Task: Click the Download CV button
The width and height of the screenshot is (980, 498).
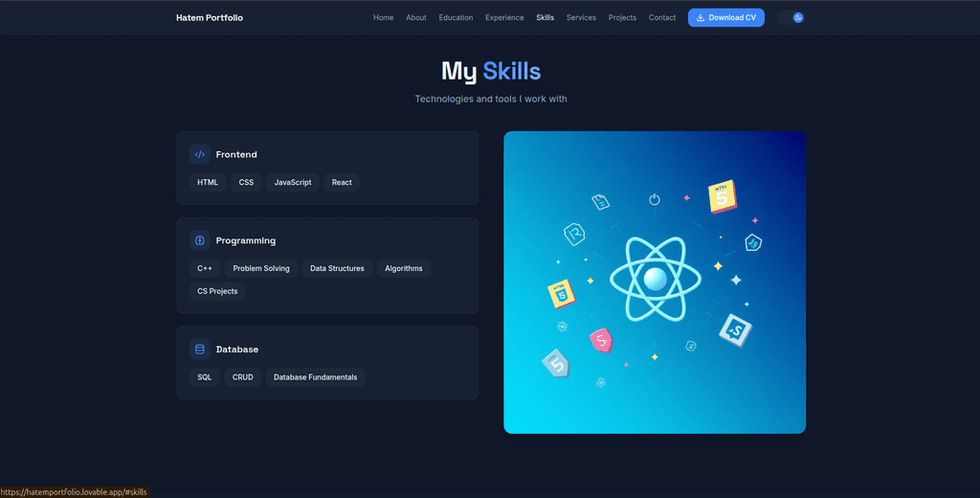Action: pyautogui.click(x=726, y=17)
